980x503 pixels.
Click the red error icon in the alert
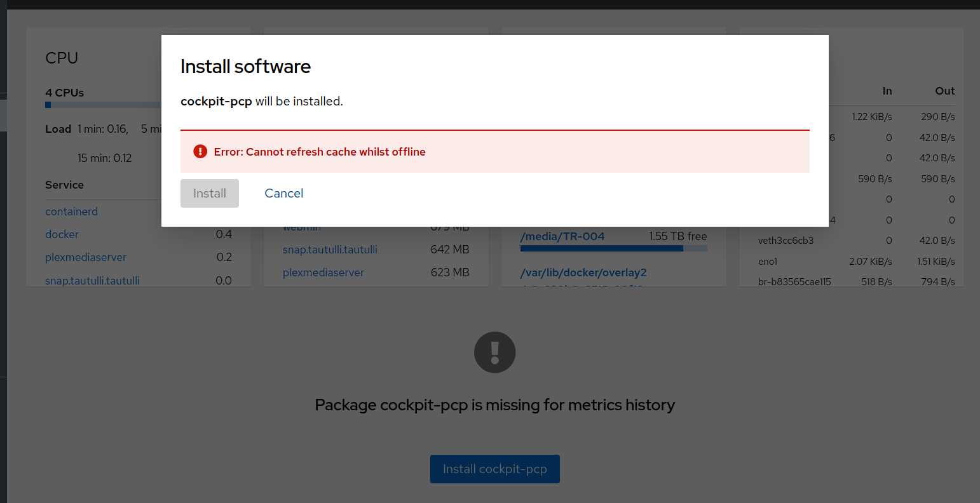coord(200,151)
